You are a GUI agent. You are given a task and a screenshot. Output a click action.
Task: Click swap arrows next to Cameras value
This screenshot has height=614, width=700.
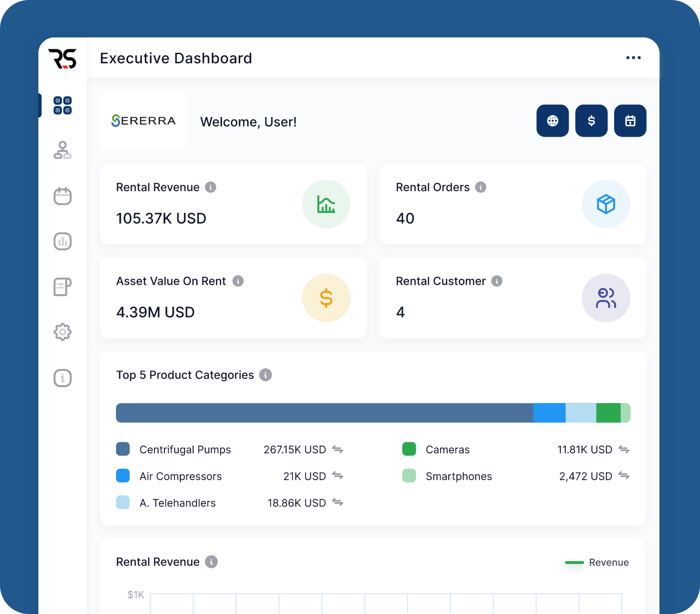(624, 449)
